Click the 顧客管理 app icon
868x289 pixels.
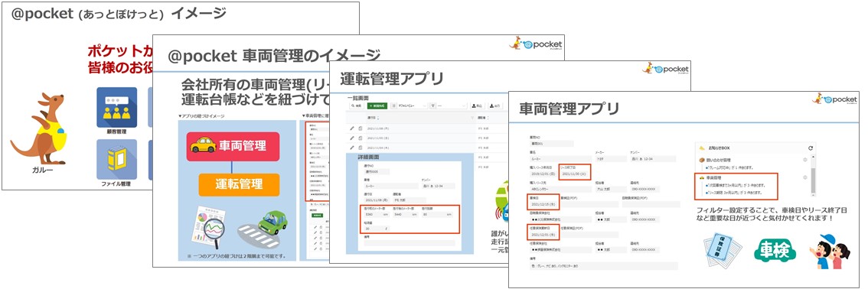point(117,107)
